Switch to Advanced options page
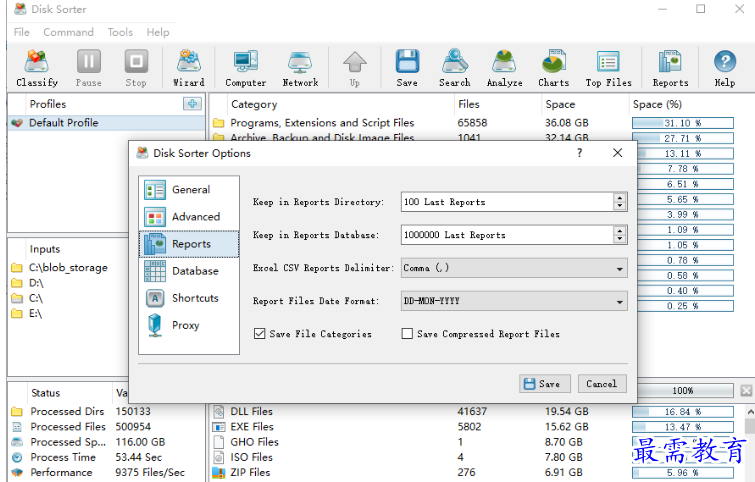The width and height of the screenshot is (755, 482). (189, 217)
